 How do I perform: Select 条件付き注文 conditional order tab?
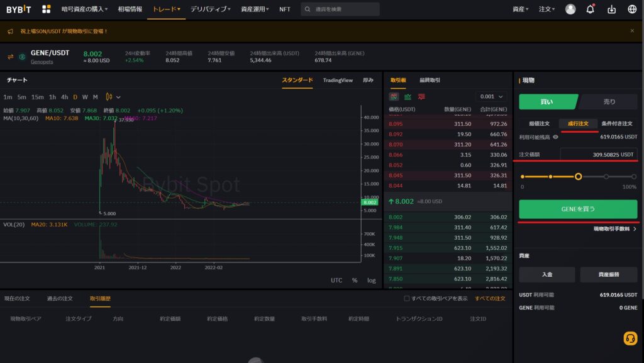click(617, 123)
